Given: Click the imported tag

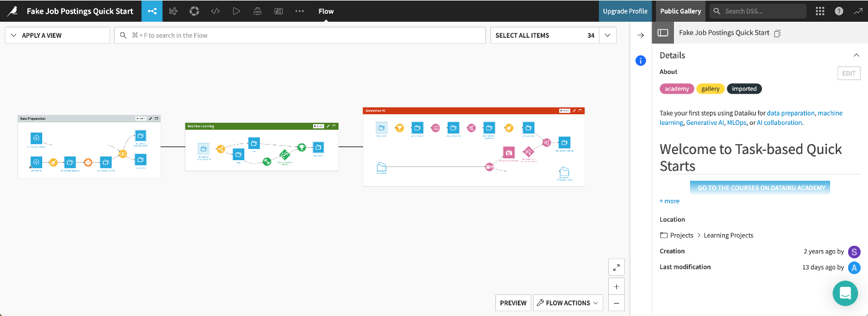Looking at the screenshot, I should point(744,89).
